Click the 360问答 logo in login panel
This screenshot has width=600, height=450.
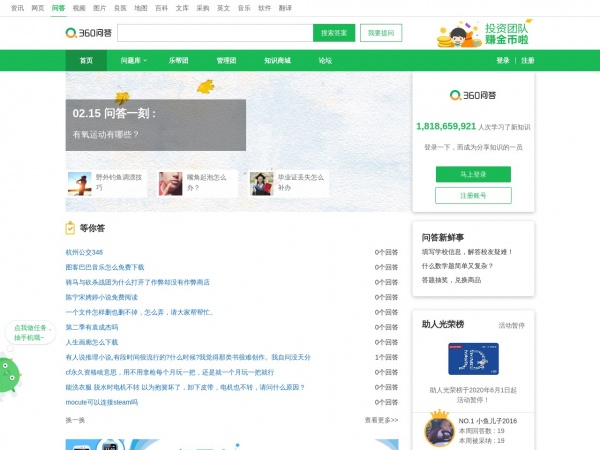pos(473,95)
